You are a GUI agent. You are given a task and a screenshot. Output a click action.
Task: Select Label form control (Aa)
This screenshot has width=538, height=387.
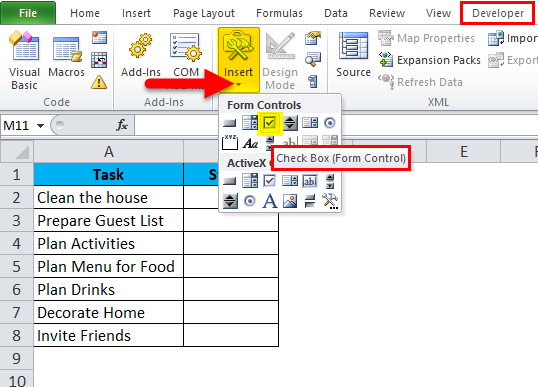(250, 143)
